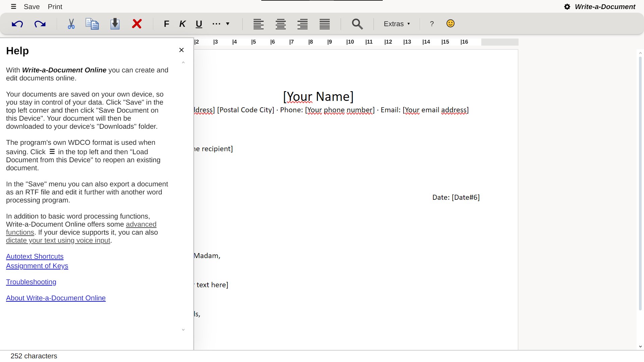Open the Print menu
Viewport: 644px width, 362px height.
point(55,7)
